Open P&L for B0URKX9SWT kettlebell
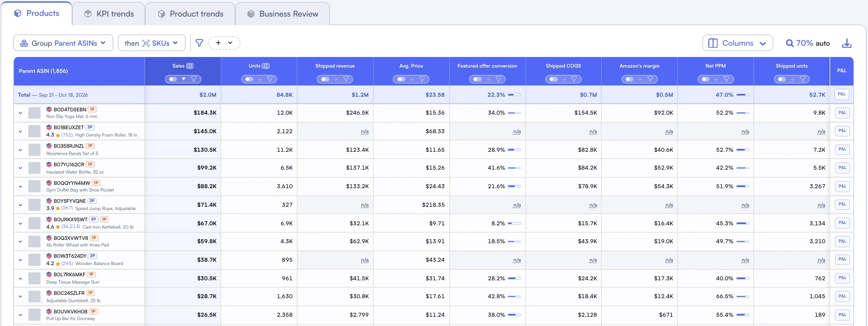868x326 pixels. (842, 223)
